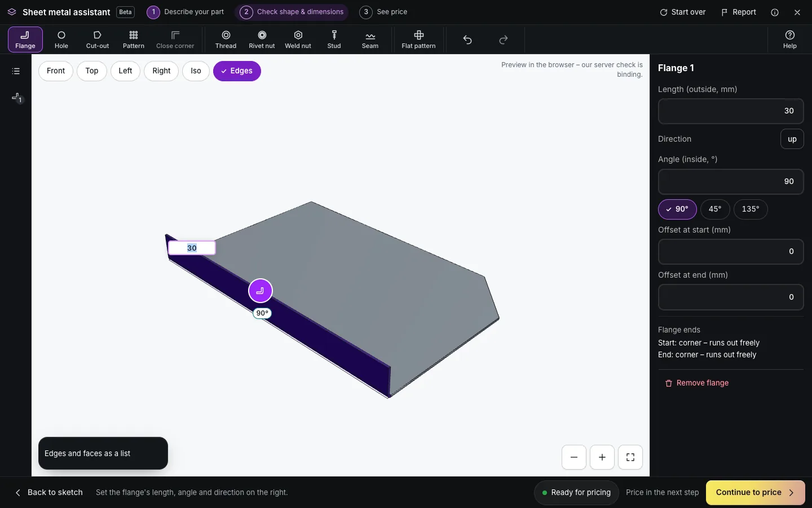Click the Offset at end field
This screenshot has width=812, height=508.
coord(731,297)
